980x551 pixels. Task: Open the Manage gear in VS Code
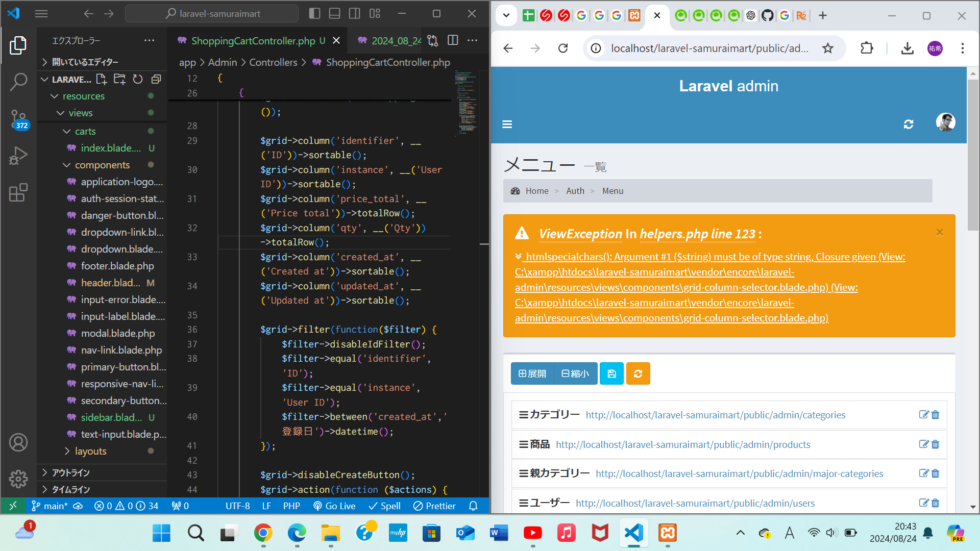(x=18, y=479)
